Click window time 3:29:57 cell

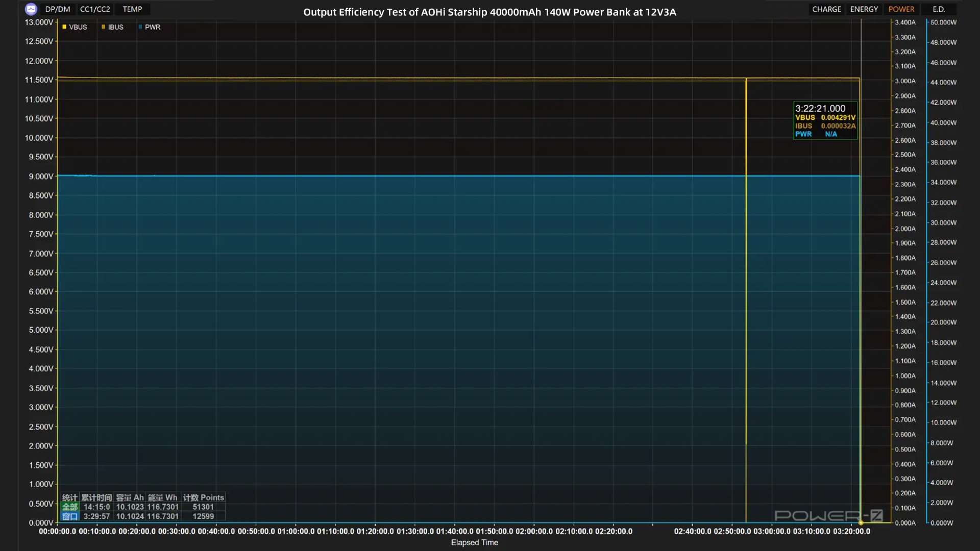pos(97,516)
